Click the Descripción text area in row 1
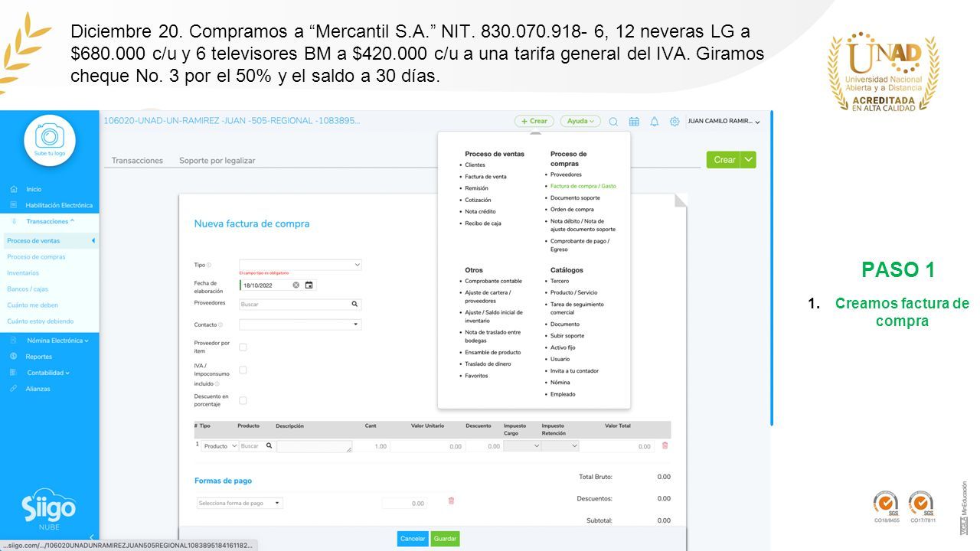 [x=315, y=446]
